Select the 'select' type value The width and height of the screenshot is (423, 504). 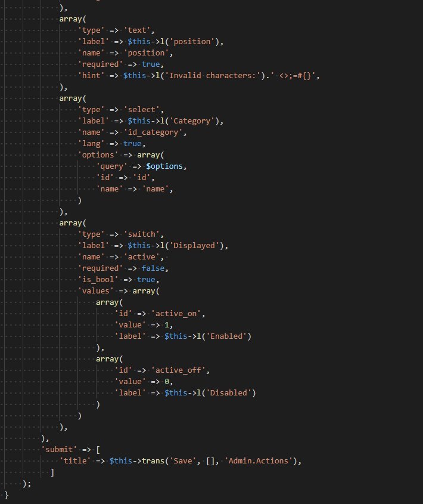(x=142, y=110)
